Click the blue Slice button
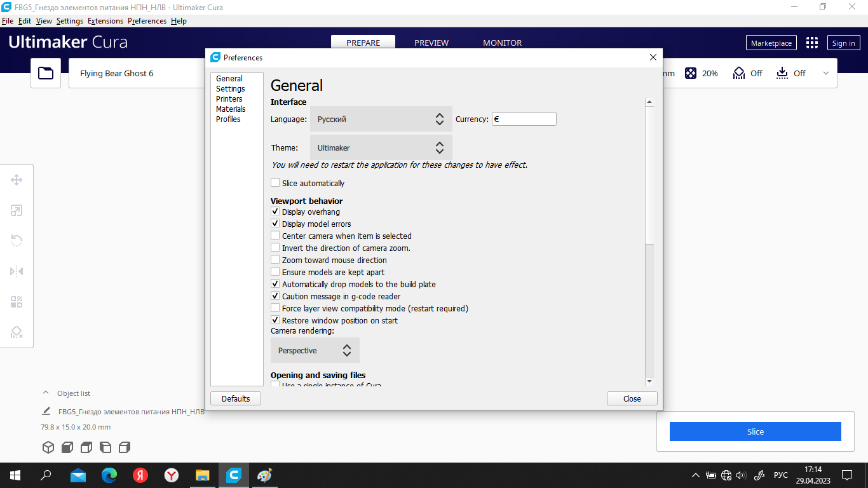Screen dimensions: 868x488 tap(756, 431)
